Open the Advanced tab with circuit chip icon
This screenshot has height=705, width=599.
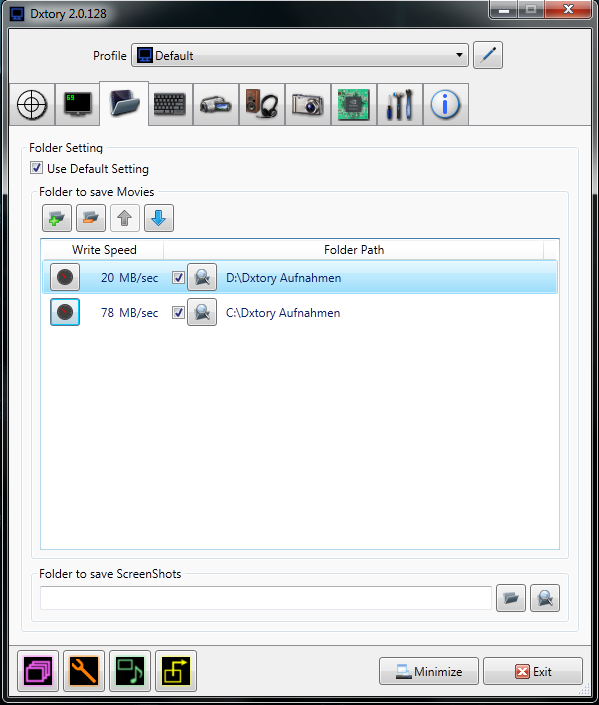[x=354, y=104]
